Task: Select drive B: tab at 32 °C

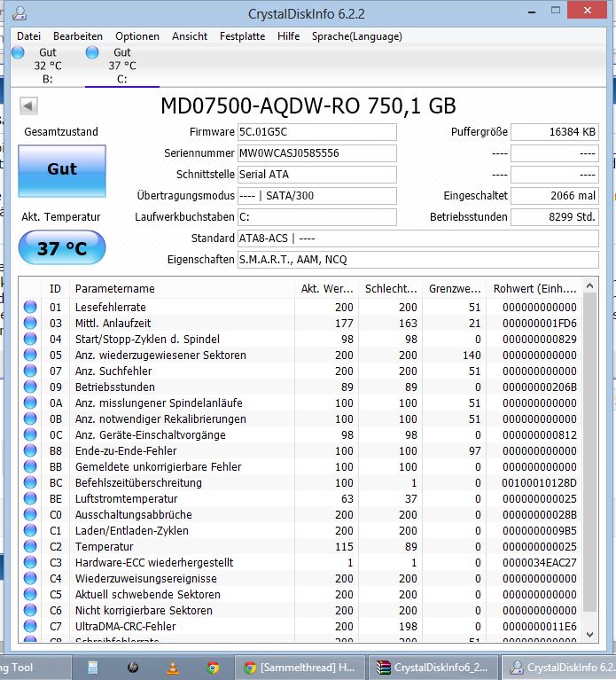Action: 48,65
